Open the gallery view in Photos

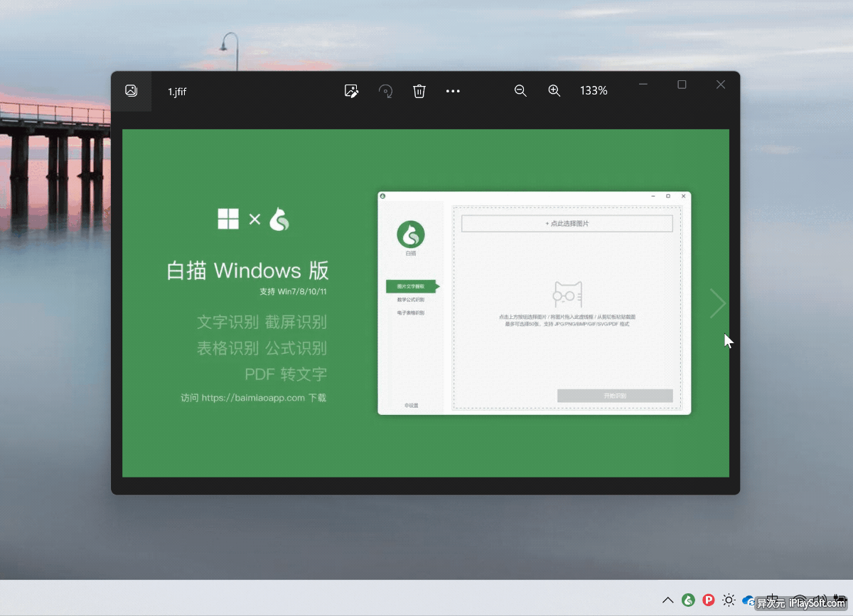coord(131,91)
